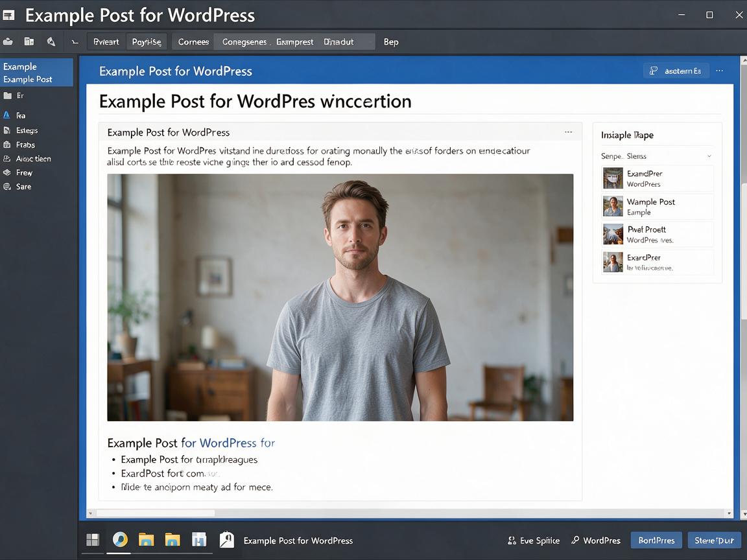
Task: Click the folder icon beside Er
Action: [7, 96]
